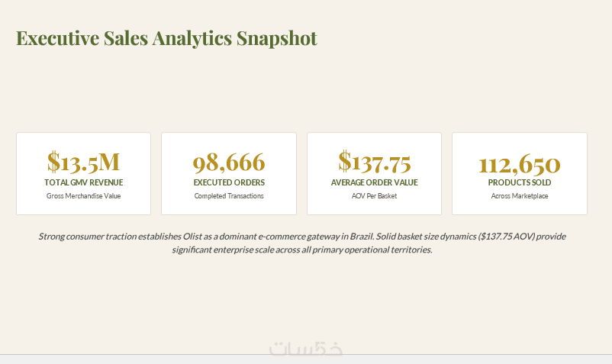Viewport: 612px width, 364px height.
Task: Click the EXECUTED ORDERS label
Action: click(229, 182)
